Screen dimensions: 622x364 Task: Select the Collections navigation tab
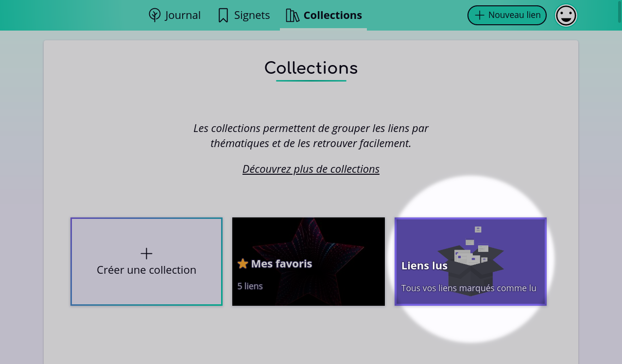324,15
